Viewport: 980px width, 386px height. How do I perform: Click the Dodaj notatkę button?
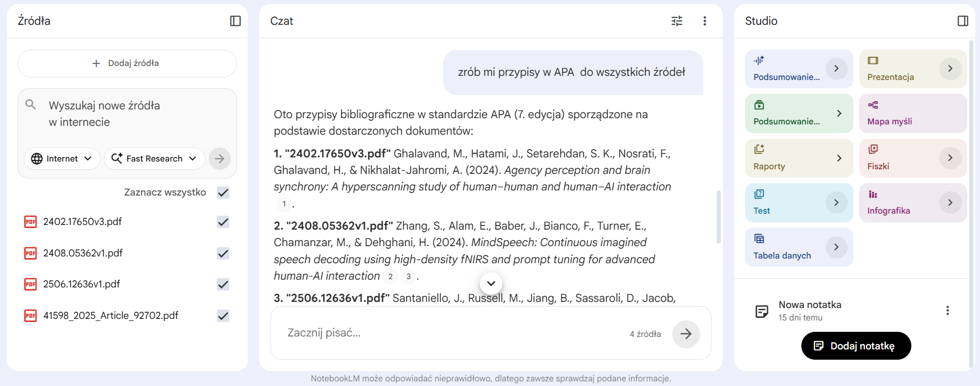(856, 346)
